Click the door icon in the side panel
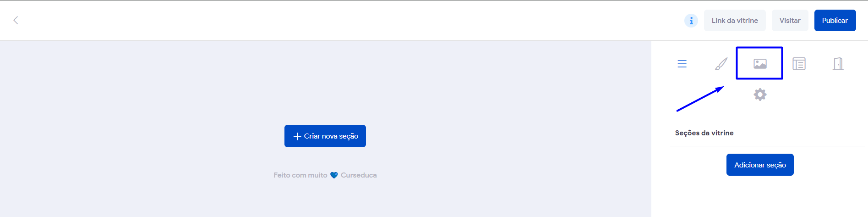868x217 pixels. point(838,64)
